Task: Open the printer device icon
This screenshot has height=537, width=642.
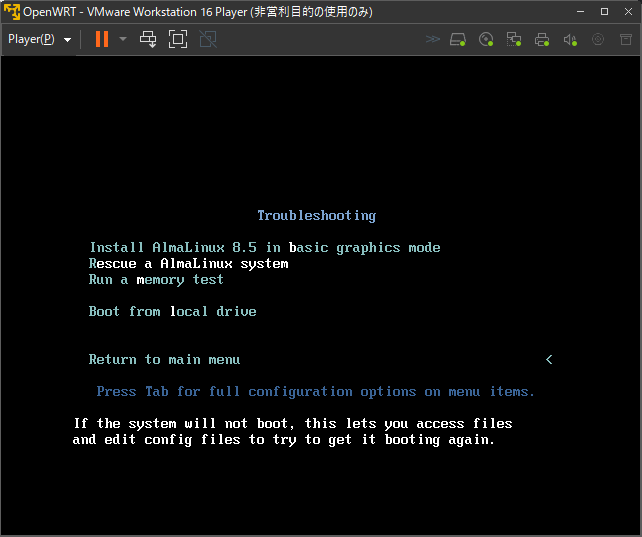Action: (542, 40)
